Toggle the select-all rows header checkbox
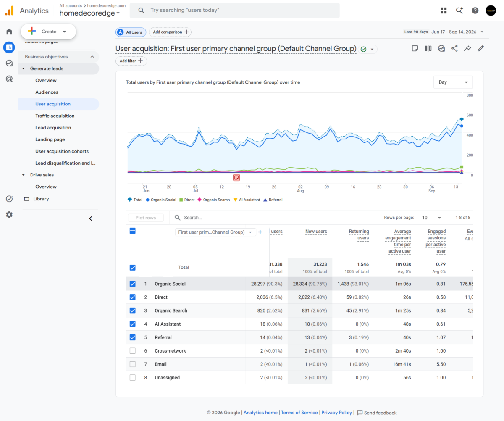504x421 pixels. [x=133, y=231]
